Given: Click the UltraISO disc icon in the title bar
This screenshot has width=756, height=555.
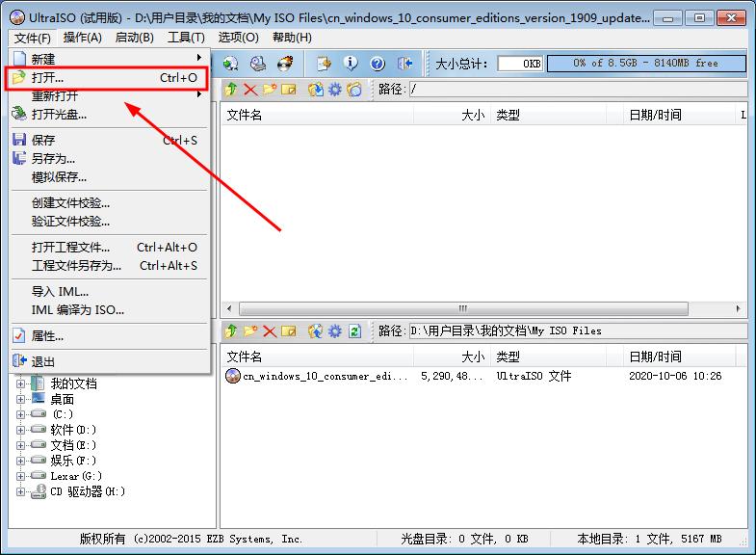Looking at the screenshot, I should (17, 18).
